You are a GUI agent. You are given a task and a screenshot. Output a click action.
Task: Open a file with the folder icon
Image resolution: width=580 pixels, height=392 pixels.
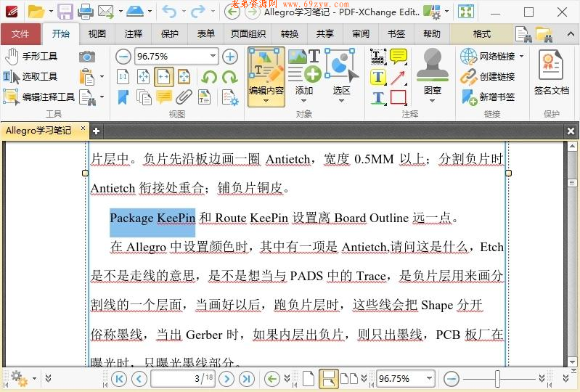point(36,12)
